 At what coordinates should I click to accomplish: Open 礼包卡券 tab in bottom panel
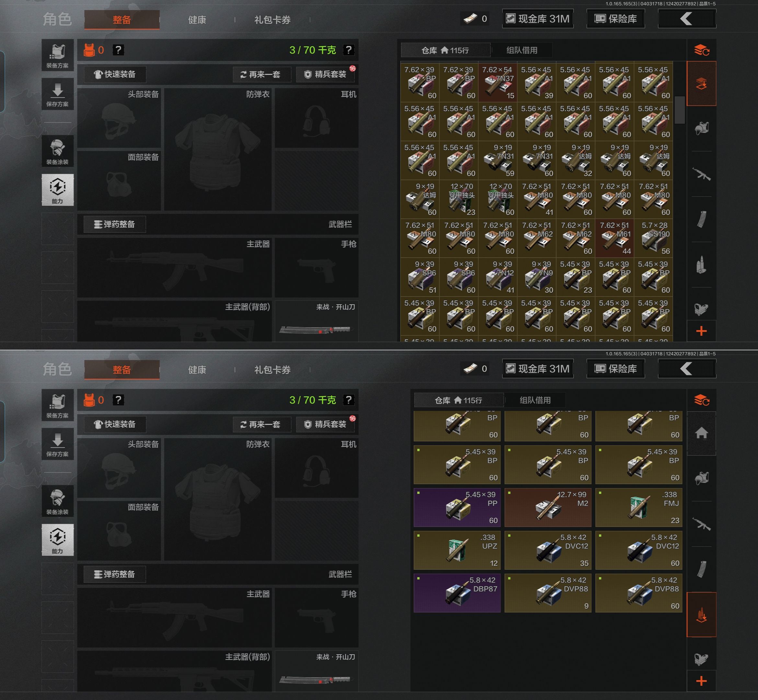272,370
